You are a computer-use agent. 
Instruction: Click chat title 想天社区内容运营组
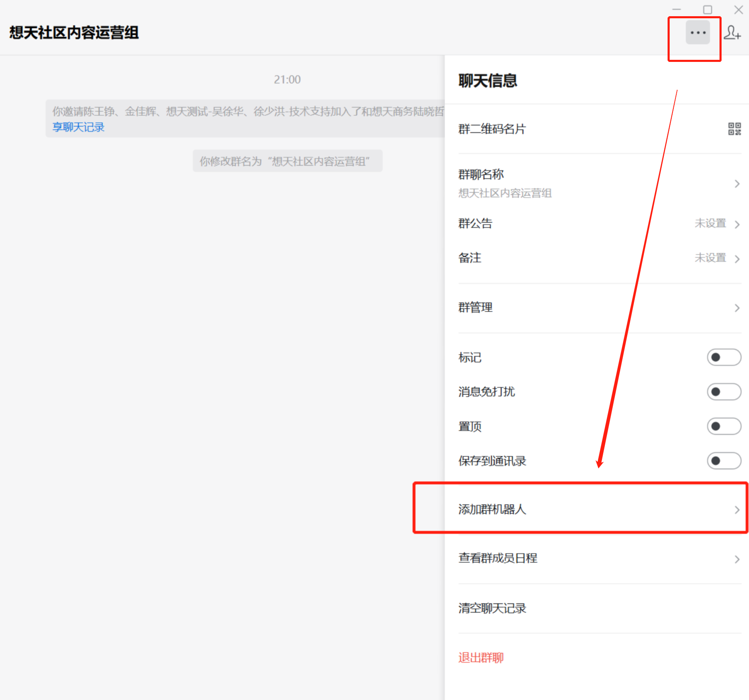click(74, 32)
